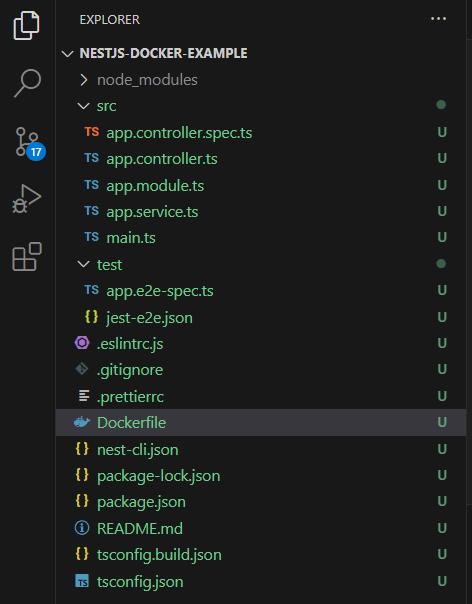Viewport: 472px width, 604px height.
Task: Click the braces icon beside package-lock.json
Action: click(82, 475)
